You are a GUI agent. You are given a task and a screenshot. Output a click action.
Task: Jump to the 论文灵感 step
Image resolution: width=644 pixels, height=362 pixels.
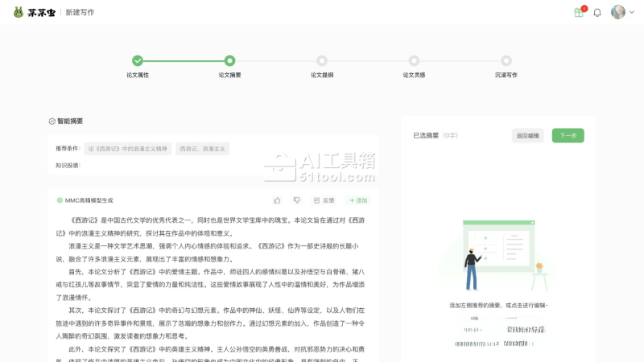[x=414, y=60]
